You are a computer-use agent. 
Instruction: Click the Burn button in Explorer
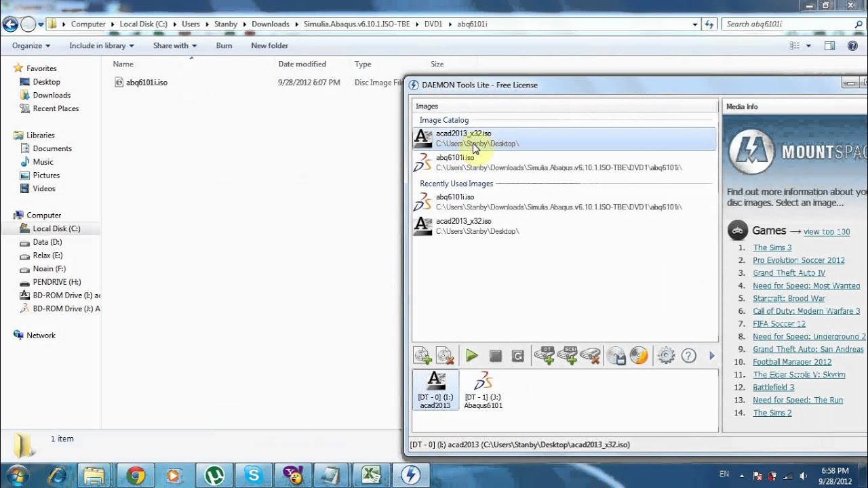click(x=224, y=45)
